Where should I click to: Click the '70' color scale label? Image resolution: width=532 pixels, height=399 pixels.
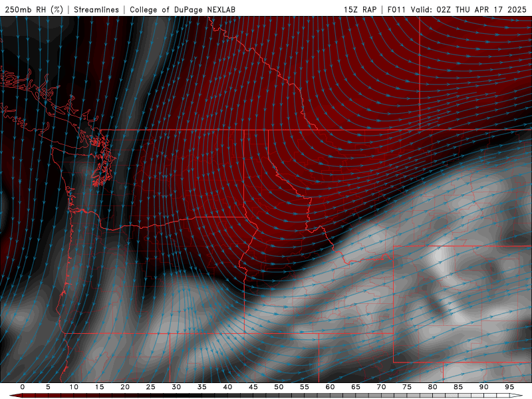click(381, 387)
